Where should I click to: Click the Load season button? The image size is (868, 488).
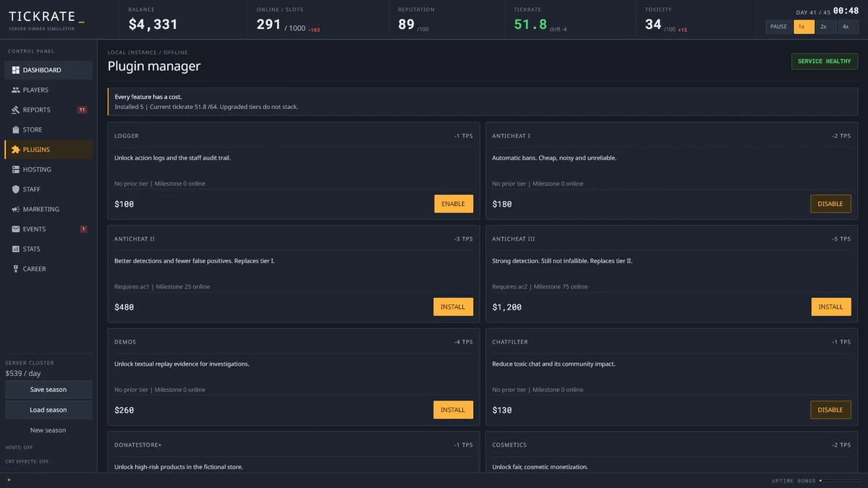click(x=48, y=410)
